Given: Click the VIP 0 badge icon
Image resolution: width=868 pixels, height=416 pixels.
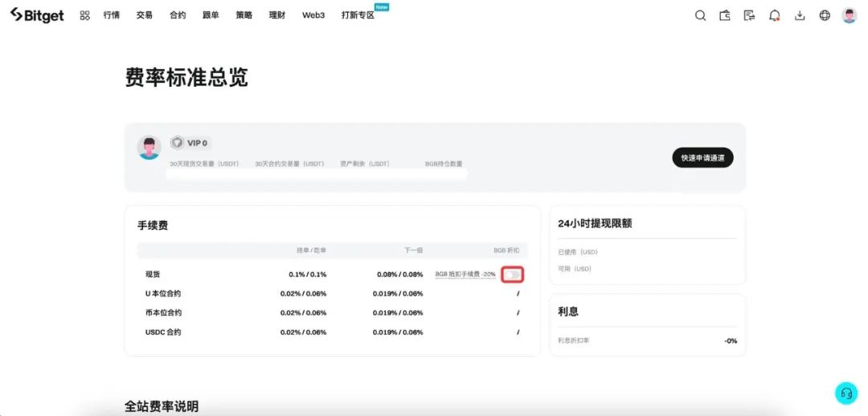Looking at the screenshot, I should point(177,143).
